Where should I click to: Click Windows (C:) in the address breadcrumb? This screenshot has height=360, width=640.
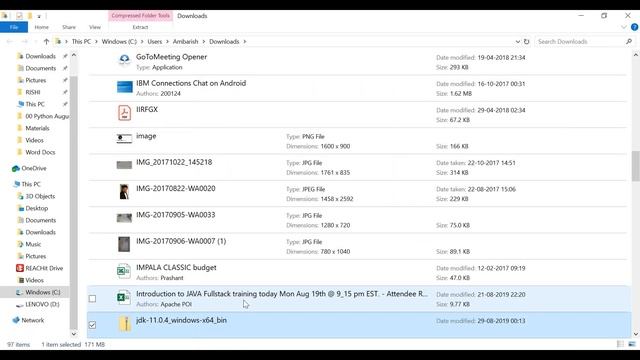click(x=119, y=42)
